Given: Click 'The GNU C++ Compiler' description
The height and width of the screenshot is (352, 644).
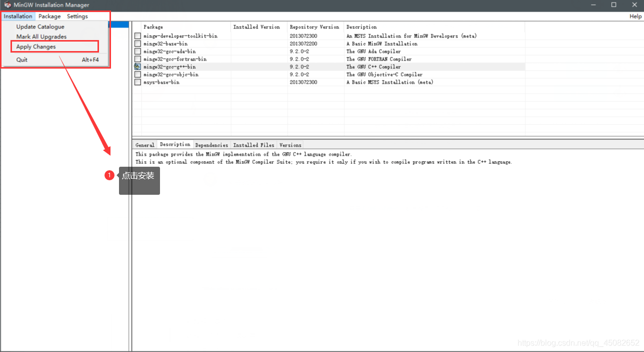Looking at the screenshot, I should coord(373,67).
